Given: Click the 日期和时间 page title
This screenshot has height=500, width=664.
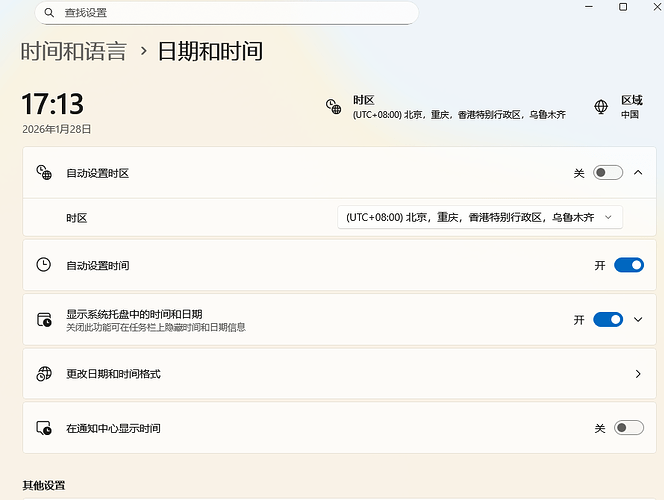Looking at the screenshot, I should (210, 52).
